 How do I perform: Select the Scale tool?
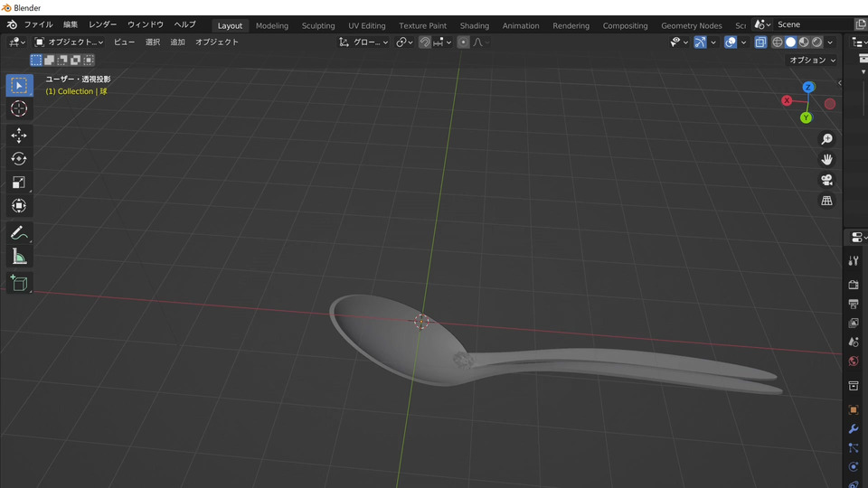click(x=19, y=182)
